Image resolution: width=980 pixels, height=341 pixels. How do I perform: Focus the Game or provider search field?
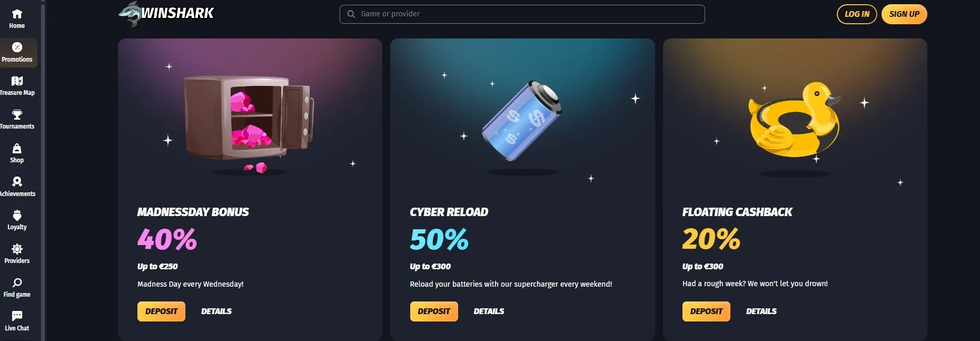point(522,14)
